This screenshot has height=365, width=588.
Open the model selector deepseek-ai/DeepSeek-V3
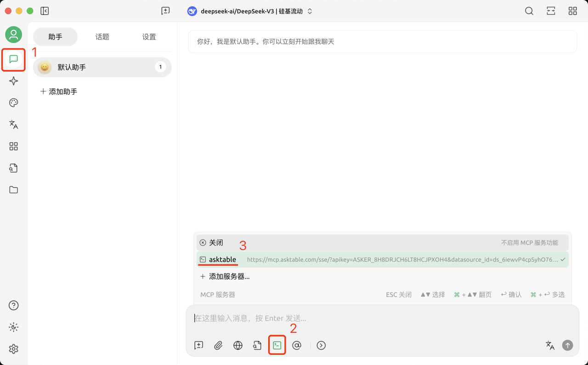pyautogui.click(x=250, y=11)
